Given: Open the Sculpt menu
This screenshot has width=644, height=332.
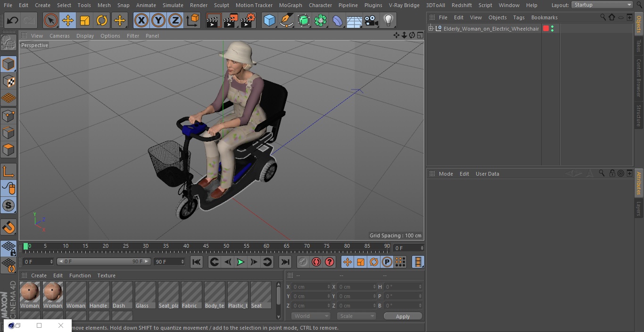Looking at the screenshot, I should (x=221, y=5).
